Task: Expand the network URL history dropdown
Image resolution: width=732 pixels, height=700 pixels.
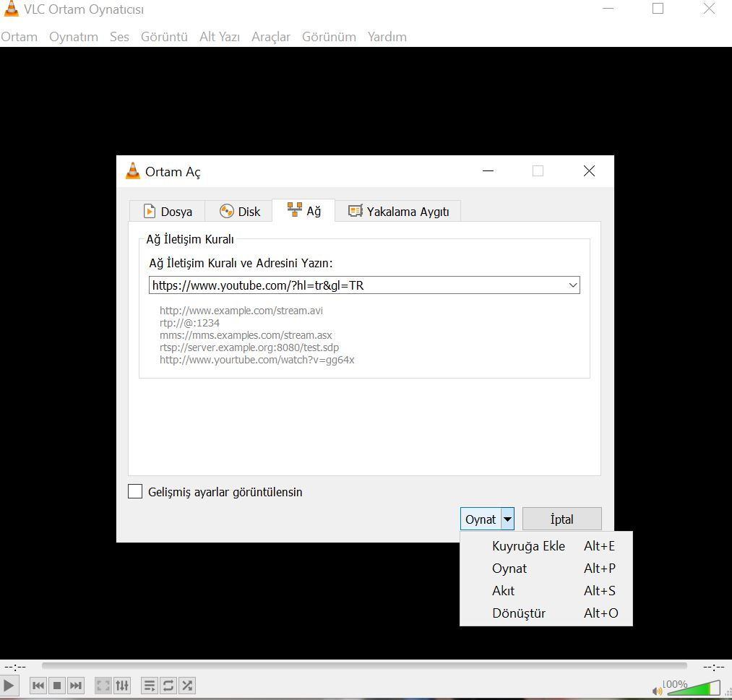Action: click(x=573, y=285)
